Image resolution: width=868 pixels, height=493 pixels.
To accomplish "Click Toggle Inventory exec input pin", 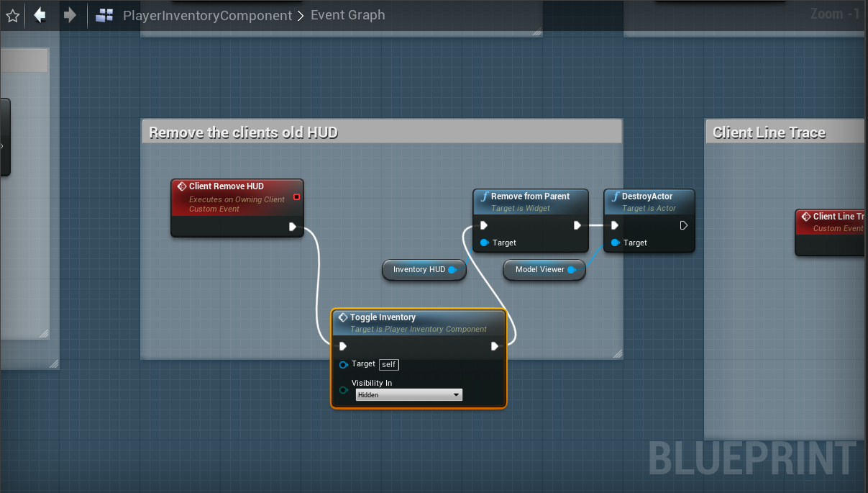I will click(343, 346).
